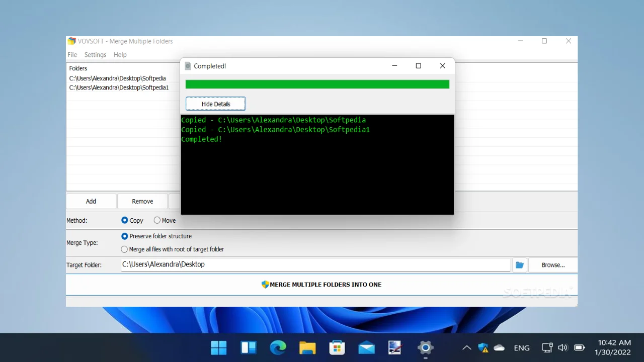The image size is (644, 362).
Task: Click the 'Completed!' log line
Action: (x=202, y=139)
